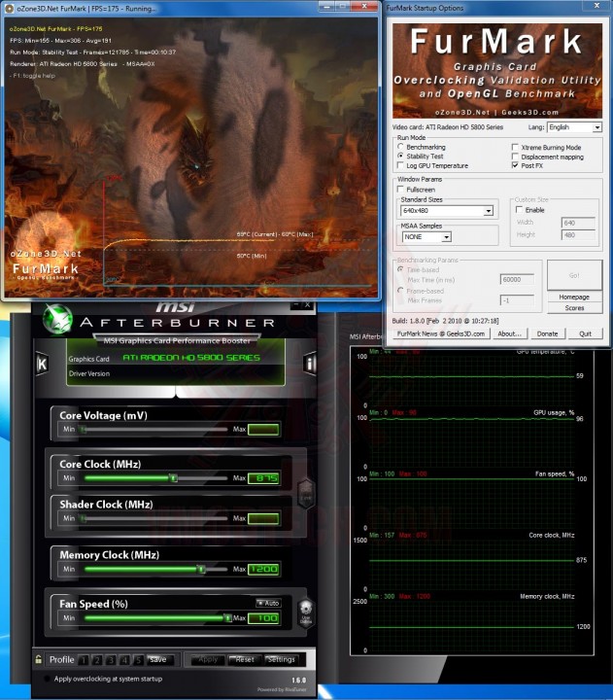Image resolution: width=613 pixels, height=700 pixels.
Task: Toggle the fan speed Auto button
Action: point(268,603)
